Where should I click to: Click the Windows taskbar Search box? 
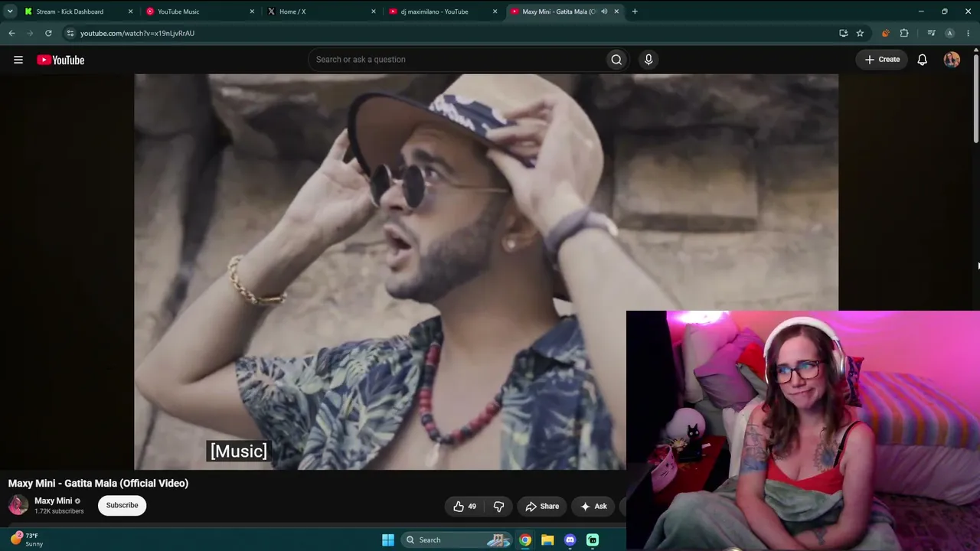click(x=456, y=540)
